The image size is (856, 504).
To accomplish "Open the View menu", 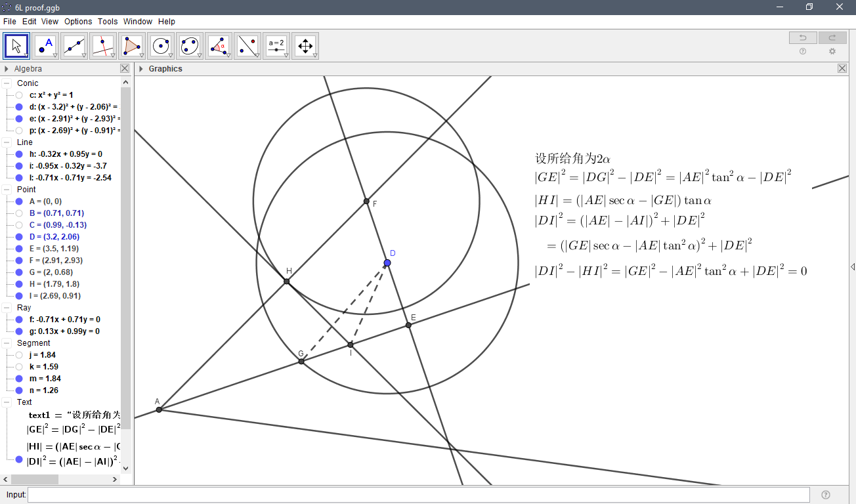I will click(49, 21).
